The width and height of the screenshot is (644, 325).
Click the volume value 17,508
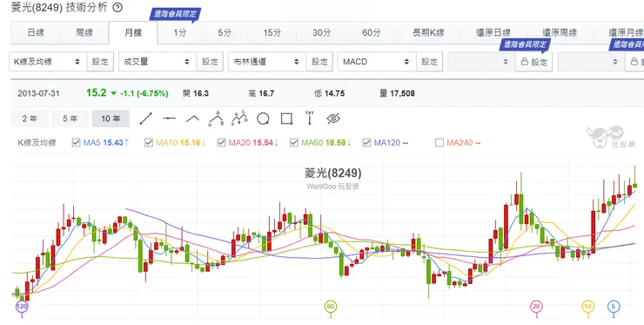(402, 93)
